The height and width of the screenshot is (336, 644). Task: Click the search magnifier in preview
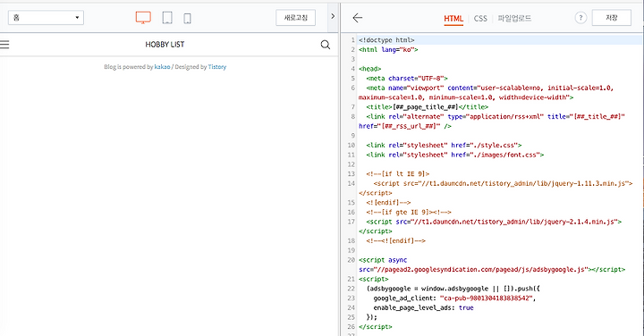pos(326,45)
